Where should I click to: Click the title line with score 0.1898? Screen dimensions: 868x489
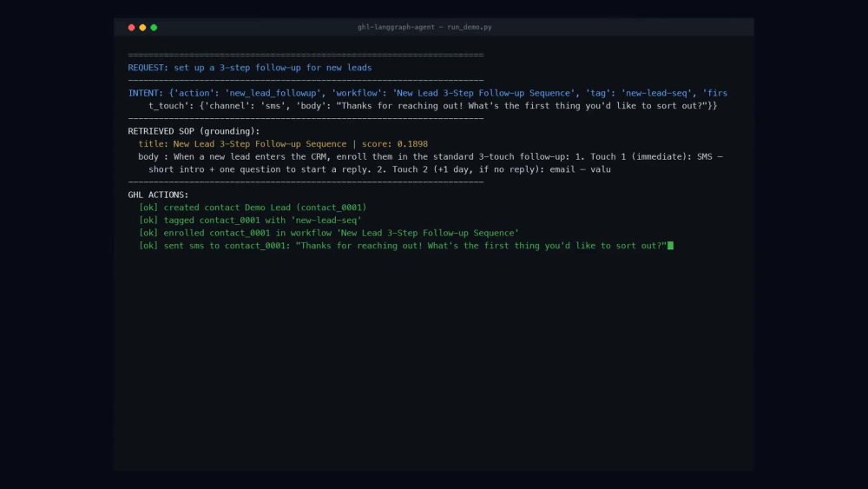click(x=283, y=144)
